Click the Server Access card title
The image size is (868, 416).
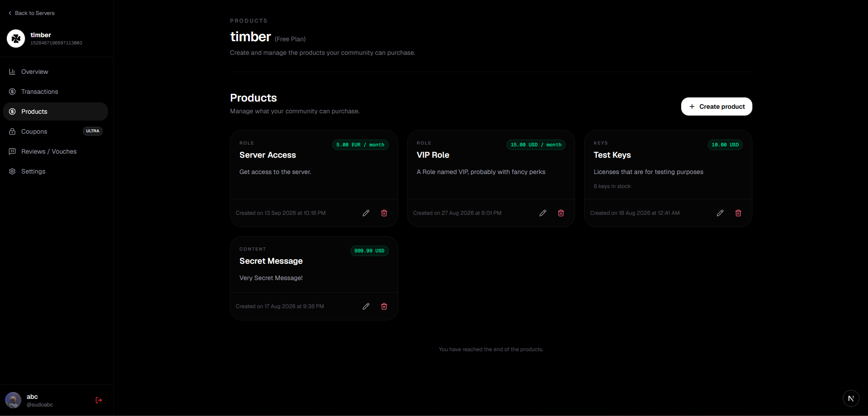click(268, 155)
